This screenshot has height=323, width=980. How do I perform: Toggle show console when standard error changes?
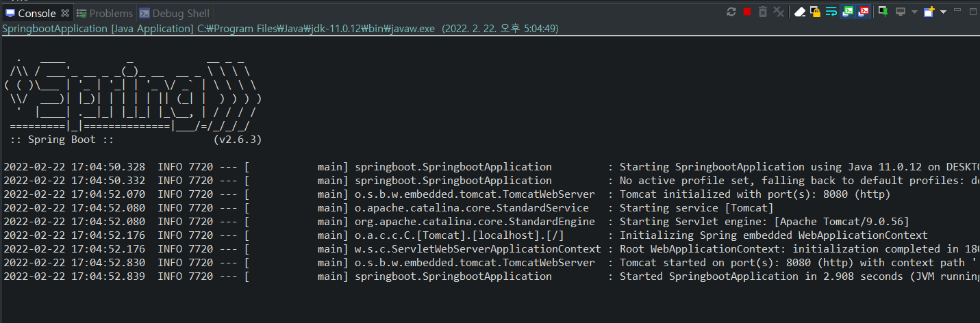[864, 12]
